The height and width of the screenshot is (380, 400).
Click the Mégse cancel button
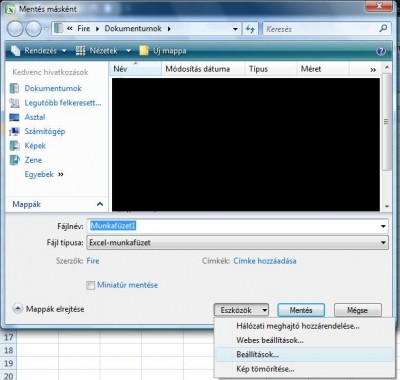click(358, 310)
